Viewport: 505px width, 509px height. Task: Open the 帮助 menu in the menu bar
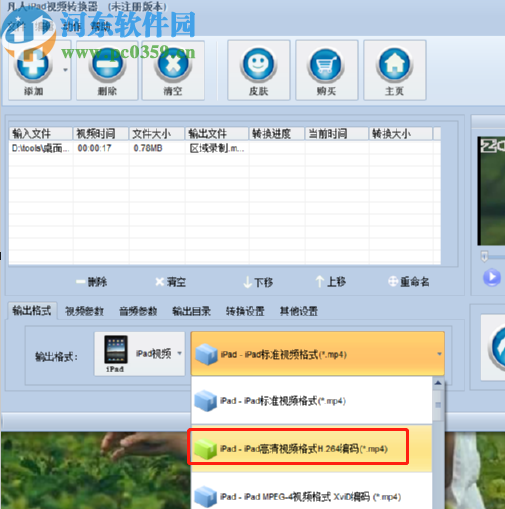100,26
